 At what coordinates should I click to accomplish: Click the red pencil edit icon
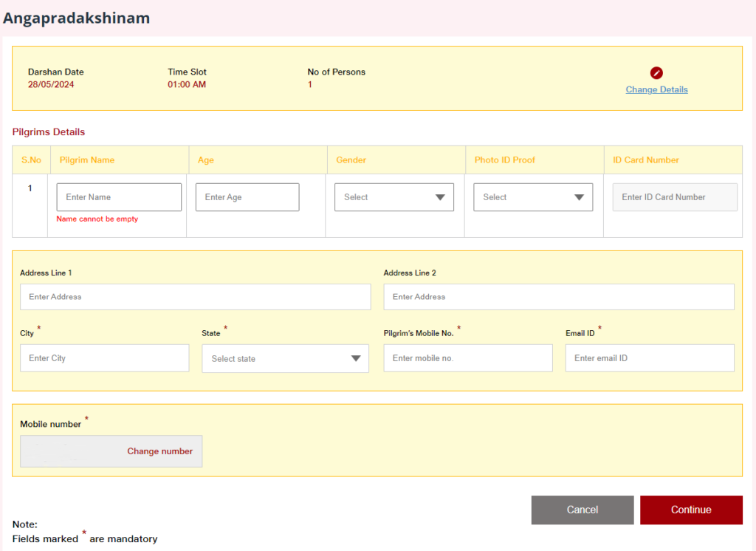(x=656, y=73)
